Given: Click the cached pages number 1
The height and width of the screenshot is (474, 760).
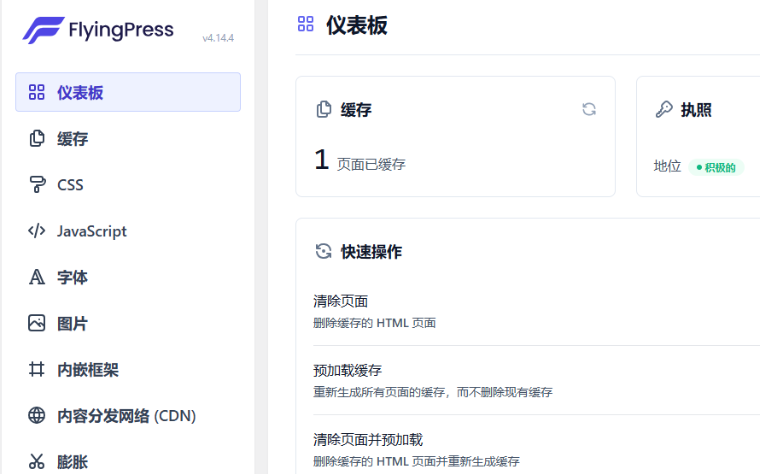Looking at the screenshot, I should tap(322, 160).
